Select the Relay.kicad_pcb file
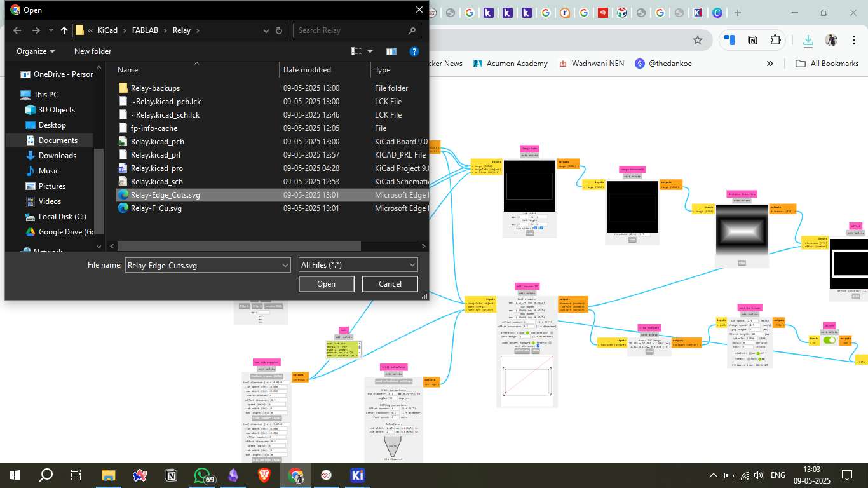 coord(157,142)
